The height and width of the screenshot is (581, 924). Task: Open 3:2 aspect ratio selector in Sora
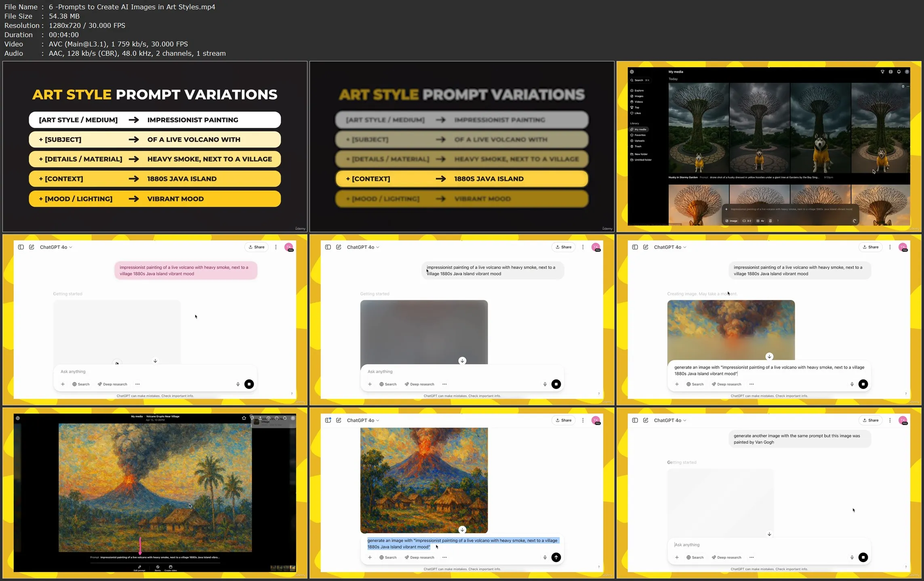point(747,221)
